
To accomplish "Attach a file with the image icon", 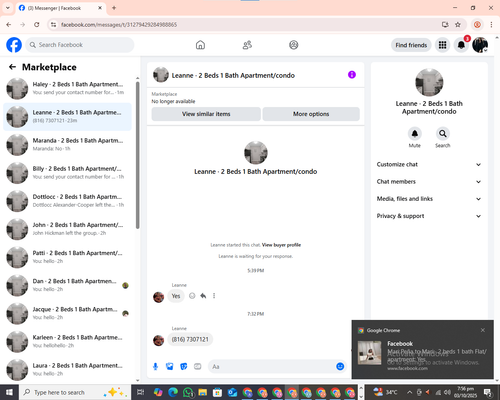I will (x=170, y=367).
